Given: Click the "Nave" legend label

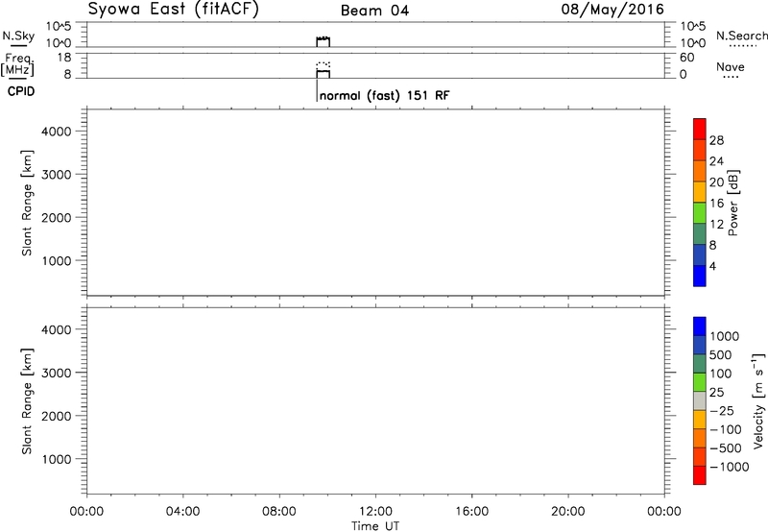Looking at the screenshot, I should tap(731, 67).
